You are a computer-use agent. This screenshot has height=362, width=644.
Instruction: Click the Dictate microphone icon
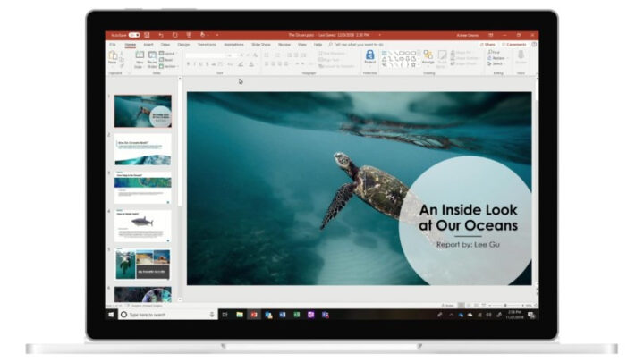(x=521, y=56)
